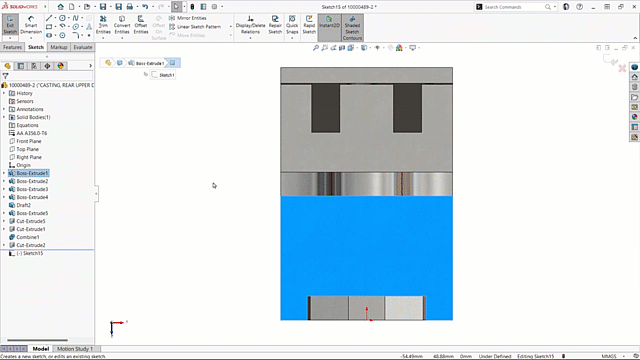The width and height of the screenshot is (640, 360).
Task: Click Mirror Entities
Action: (x=188, y=18)
